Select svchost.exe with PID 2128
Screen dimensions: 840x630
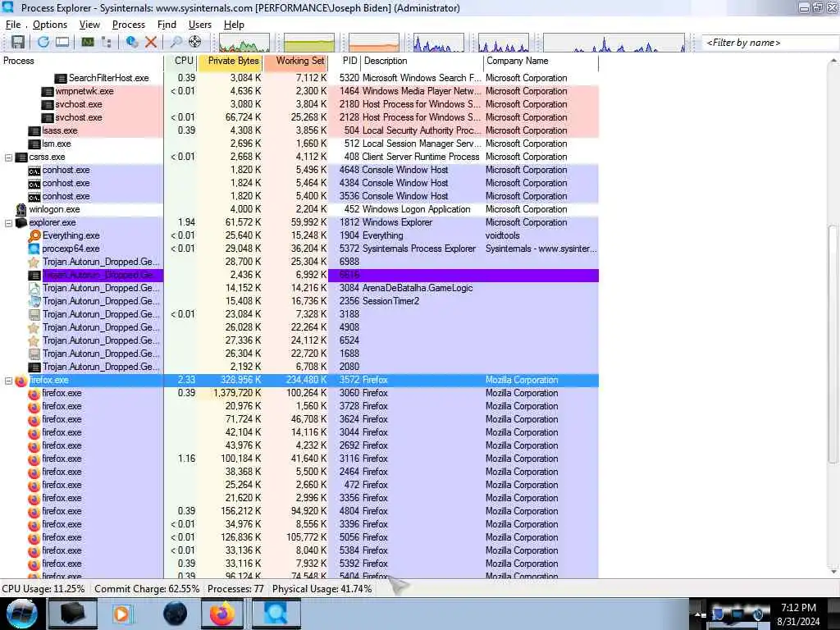pos(299,117)
